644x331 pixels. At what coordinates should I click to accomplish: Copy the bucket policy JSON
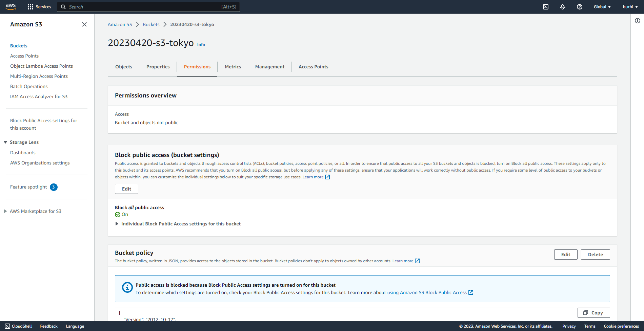pos(593,313)
